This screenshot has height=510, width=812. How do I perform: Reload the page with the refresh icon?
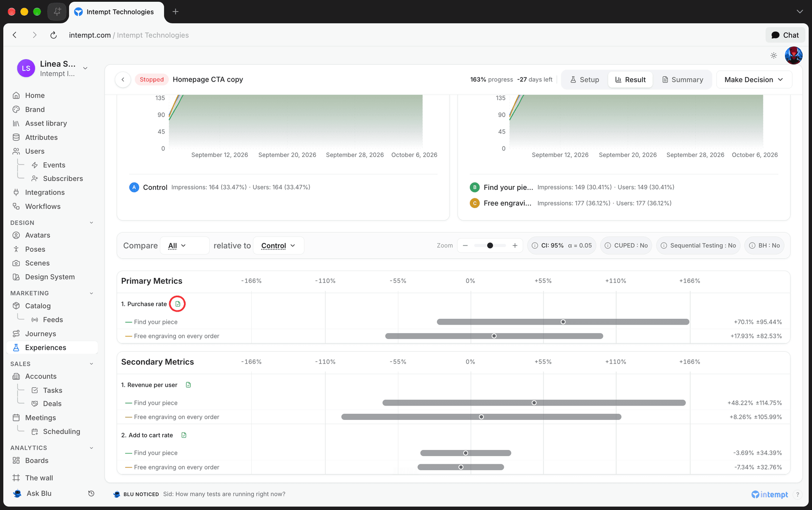pos(53,35)
